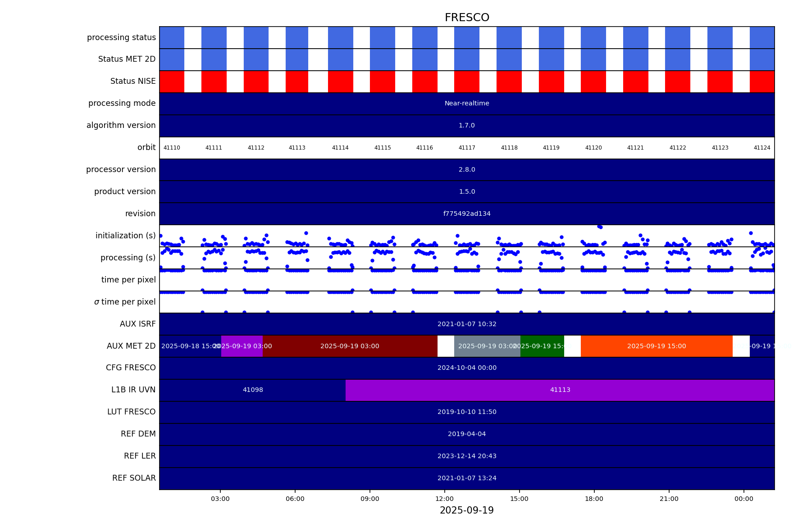
Task: Select the orange AUX MET 2D segment
Action: (656, 346)
